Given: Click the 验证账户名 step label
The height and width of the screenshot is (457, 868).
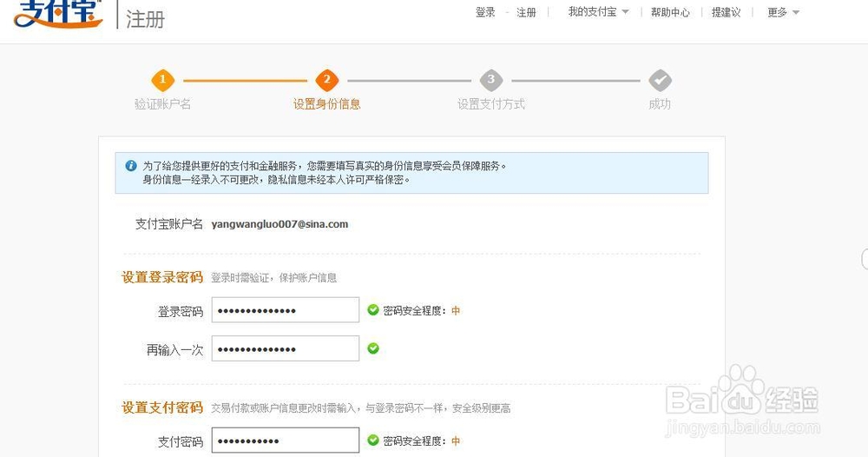Looking at the screenshot, I should (x=163, y=104).
